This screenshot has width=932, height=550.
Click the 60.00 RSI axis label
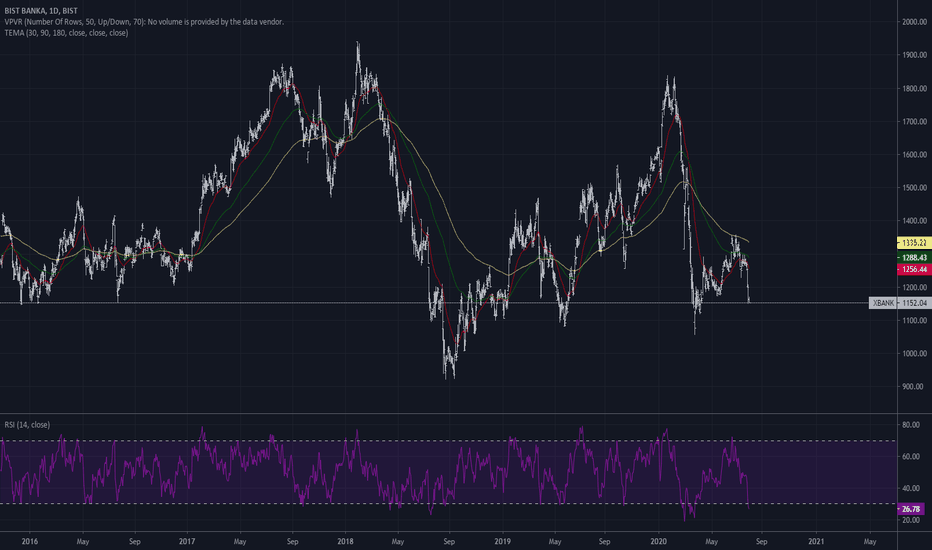pyautogui.click(x=911, y=457)
